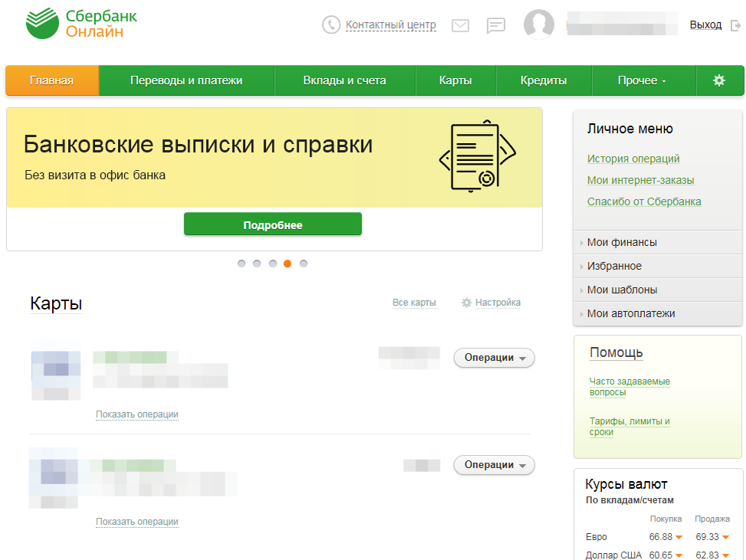Click the Евро buy rate 66.88
The width and height of the screenshot is (746, 560).
[660, 537]
